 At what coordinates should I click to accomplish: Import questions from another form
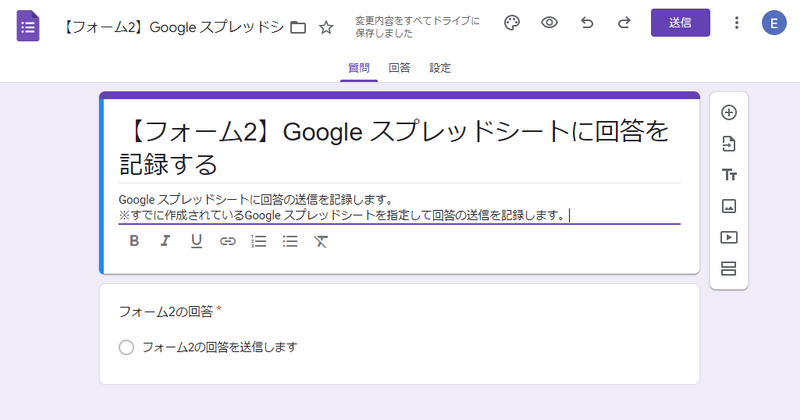pos(729,144)
